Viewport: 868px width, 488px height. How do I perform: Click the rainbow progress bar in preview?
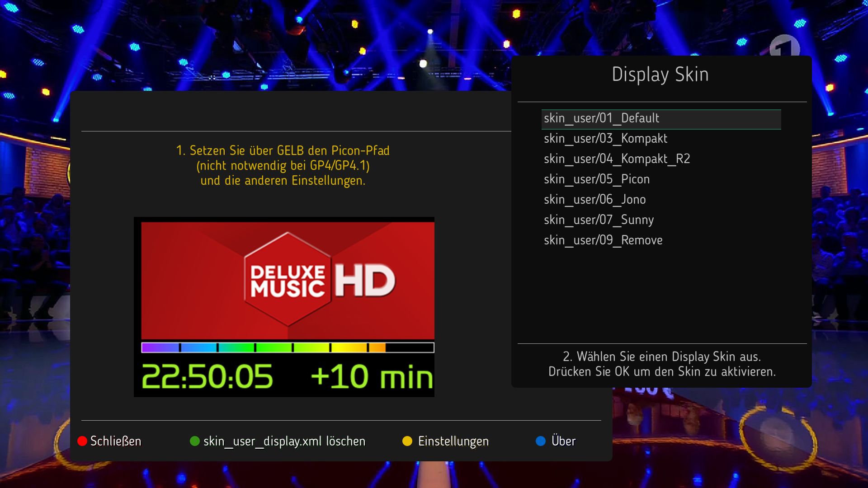click(288, 347)
